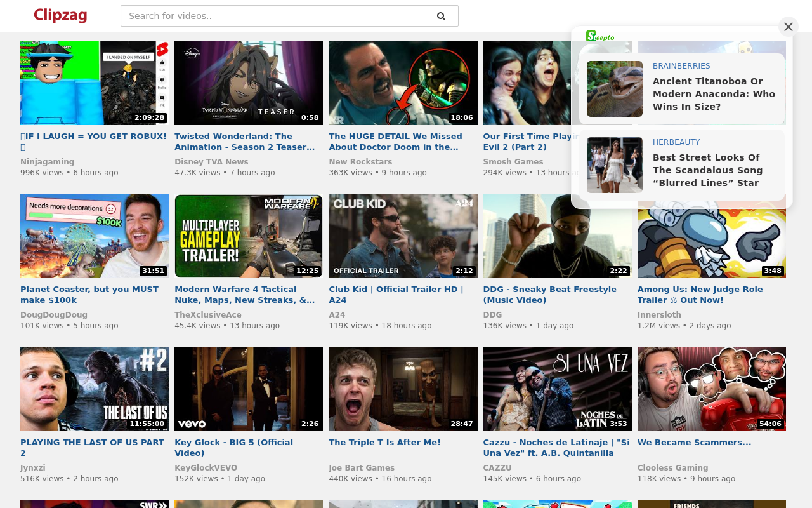This screenshot has width=812, height=508.
Task: Open Twisted Wonderland Season 2 Teaser title
Action: 246,142
